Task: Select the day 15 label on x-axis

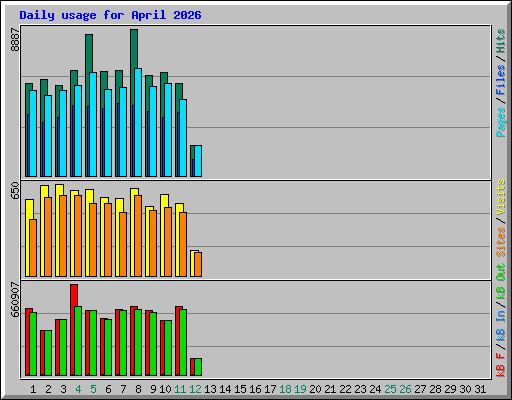Action: click(x=240, y=389)
